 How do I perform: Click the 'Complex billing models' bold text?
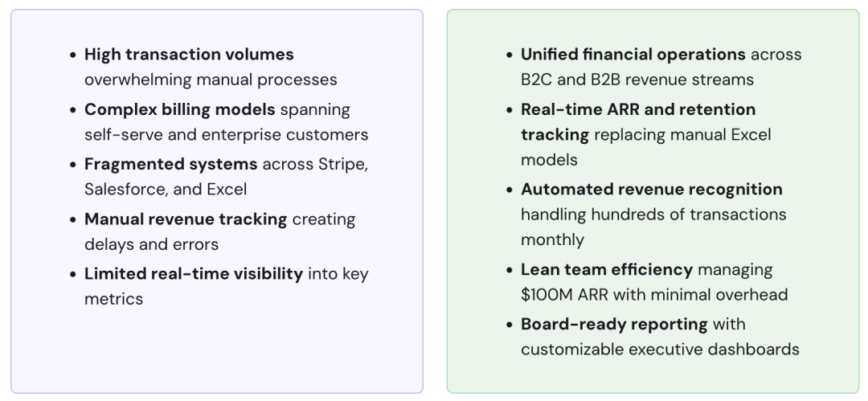tap(179, 109)
